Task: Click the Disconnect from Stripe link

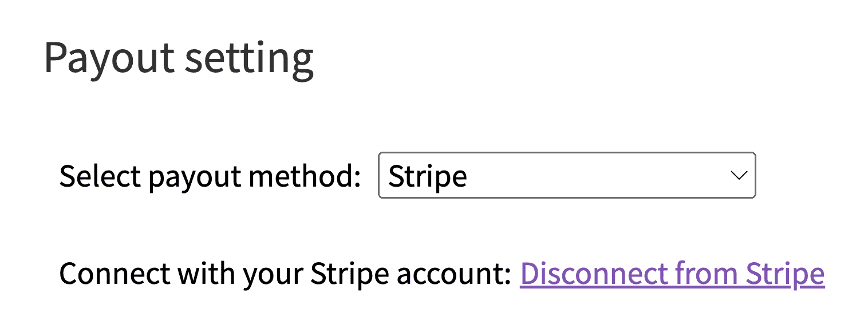Action: (x=672, y=274)
